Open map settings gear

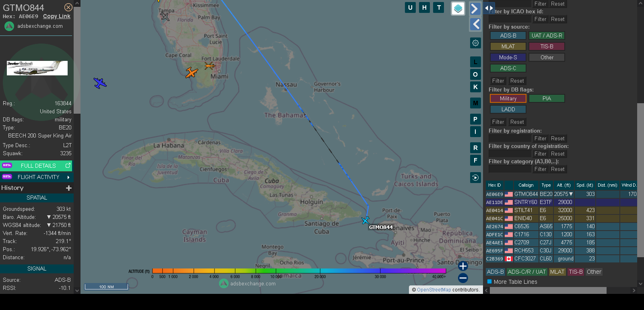point(475,43)
